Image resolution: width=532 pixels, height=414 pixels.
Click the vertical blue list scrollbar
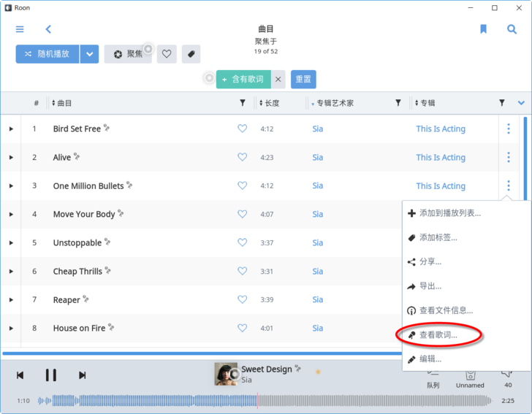coord(525,159)
